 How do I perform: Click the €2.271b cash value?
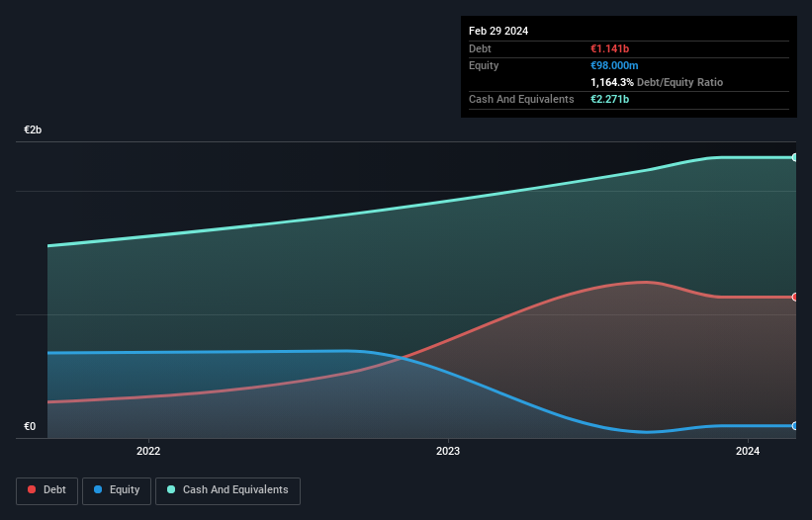pos(609,99)
